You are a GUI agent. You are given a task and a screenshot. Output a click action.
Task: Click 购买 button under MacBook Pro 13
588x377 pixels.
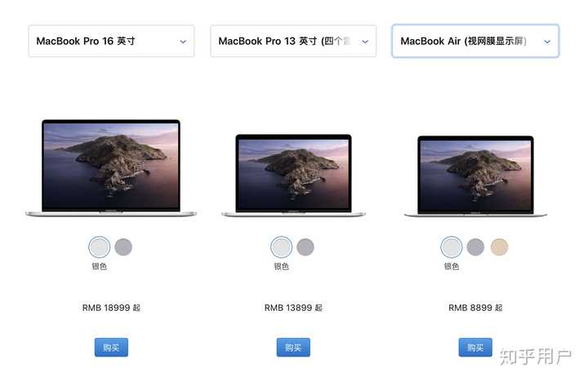pyautogui.click(x=293, y=348)
